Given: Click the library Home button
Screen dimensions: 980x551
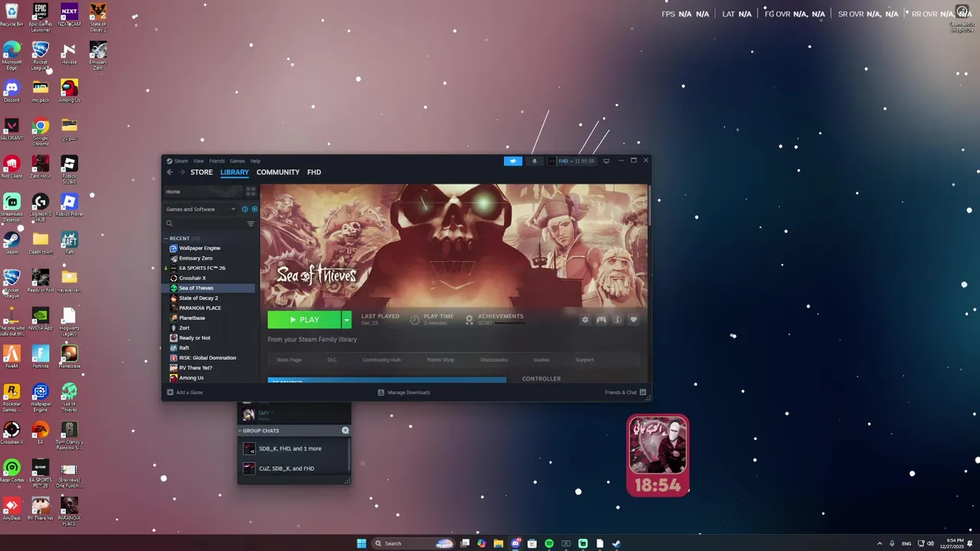Looking at the screenshot, I should [203, 191].
